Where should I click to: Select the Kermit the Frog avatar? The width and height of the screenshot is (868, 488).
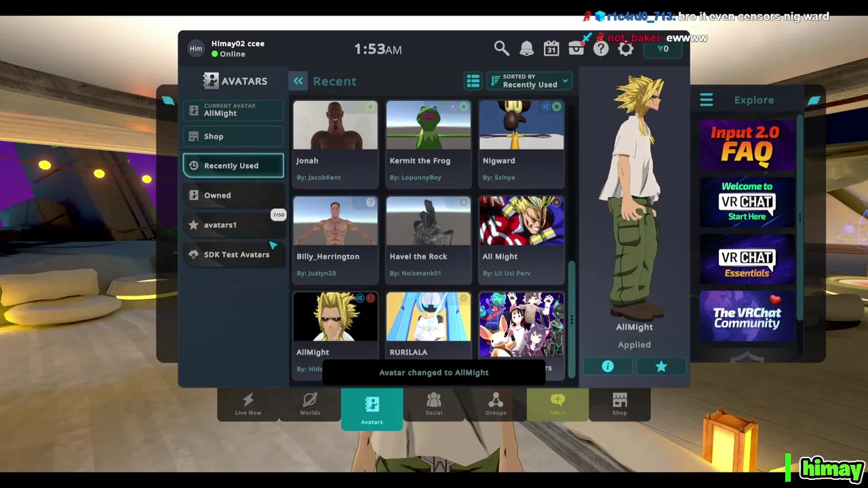(429, 144)
